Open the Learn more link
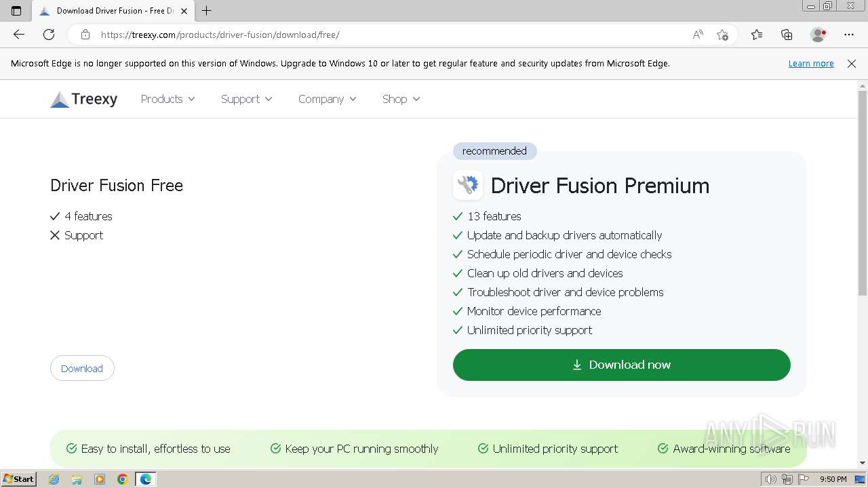The height and width of the screenshot is (488, 868). click(x=811, y=63)
